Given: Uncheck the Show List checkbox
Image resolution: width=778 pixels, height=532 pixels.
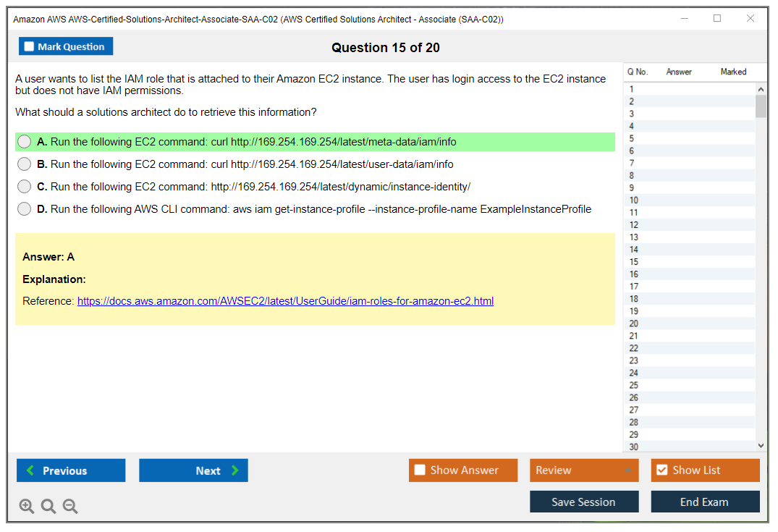Looking at the screenshot, I should 661,470.
